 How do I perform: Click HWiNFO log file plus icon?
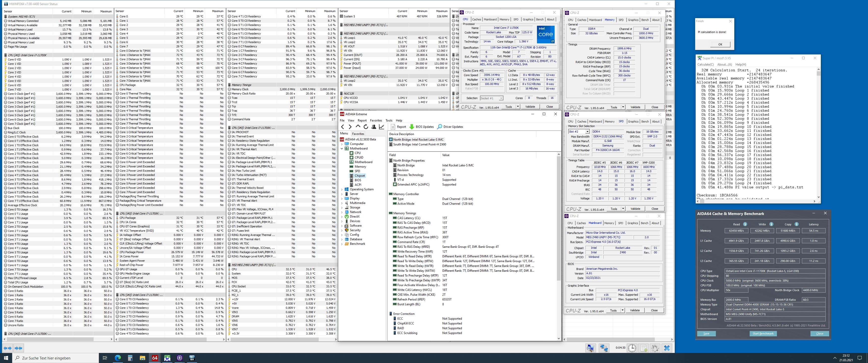(x=644, y=348)
